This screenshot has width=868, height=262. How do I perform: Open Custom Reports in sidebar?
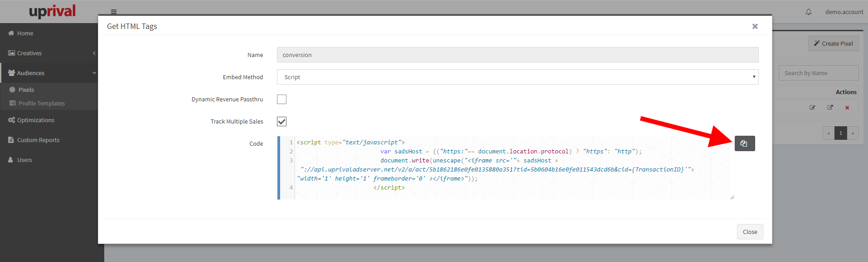tap(49, 140)
